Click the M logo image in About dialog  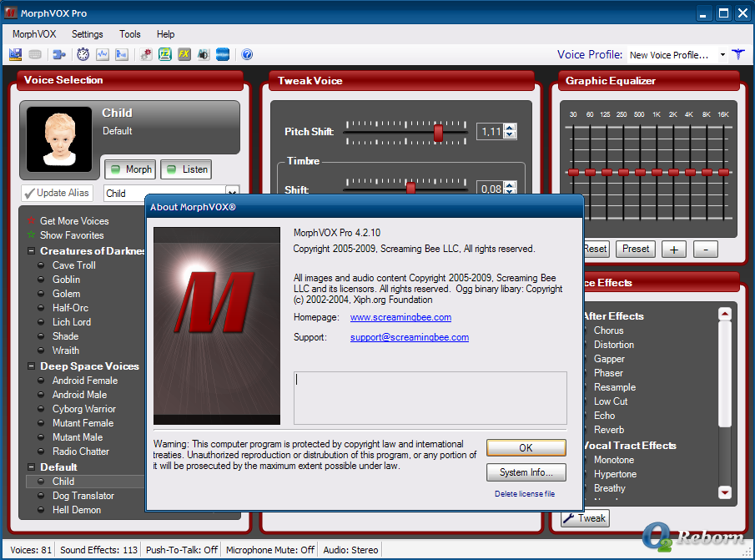[x=217, y=326]
